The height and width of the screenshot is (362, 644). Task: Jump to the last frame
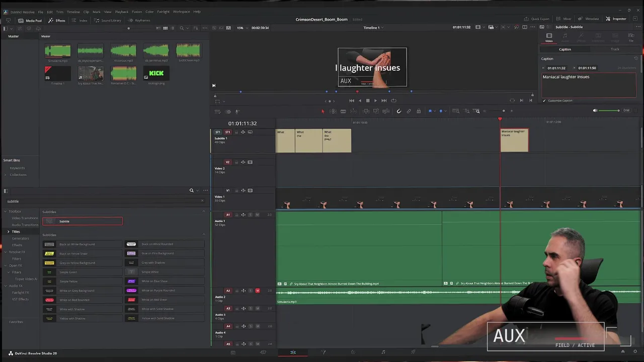click(384, 101)
